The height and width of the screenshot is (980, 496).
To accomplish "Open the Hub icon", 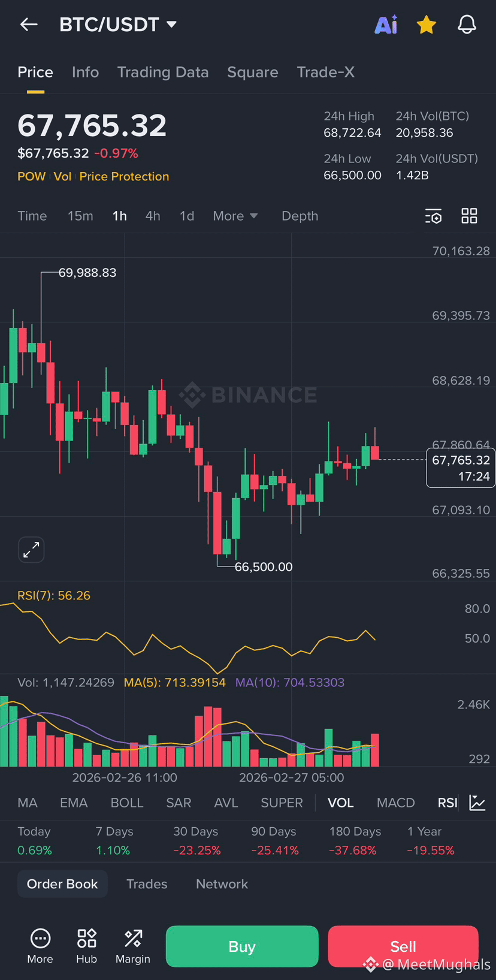I will (87, 946).
